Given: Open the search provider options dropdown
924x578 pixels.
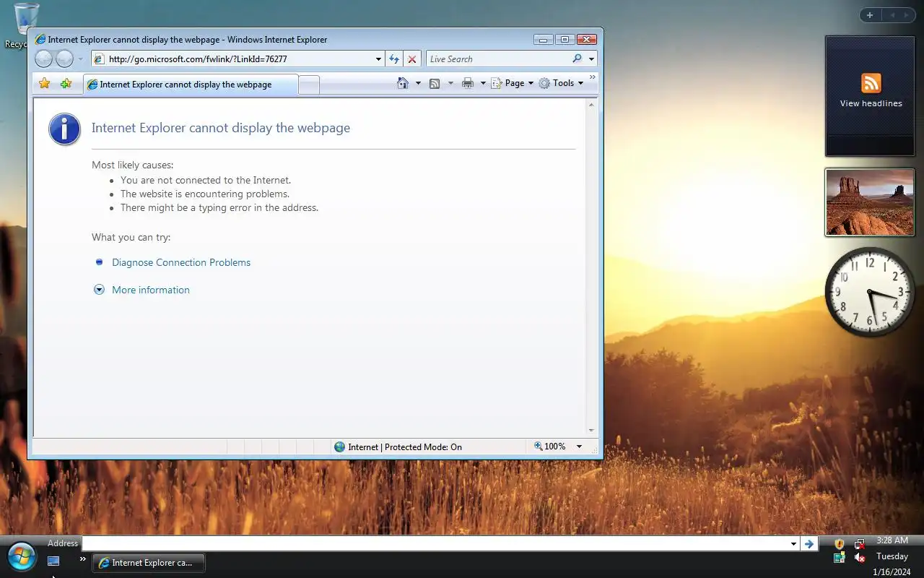Looking at the screenshot, I should point(592,59).
